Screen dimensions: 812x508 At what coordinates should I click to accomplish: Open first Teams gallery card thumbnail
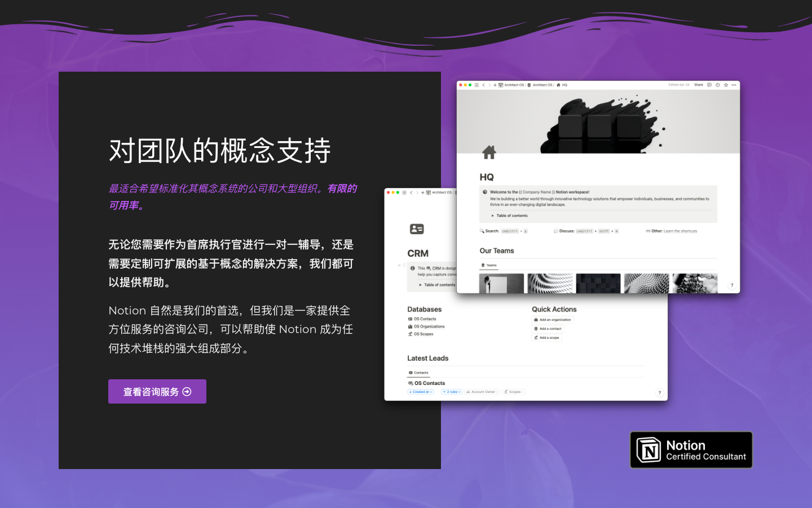tap(501, 283)
